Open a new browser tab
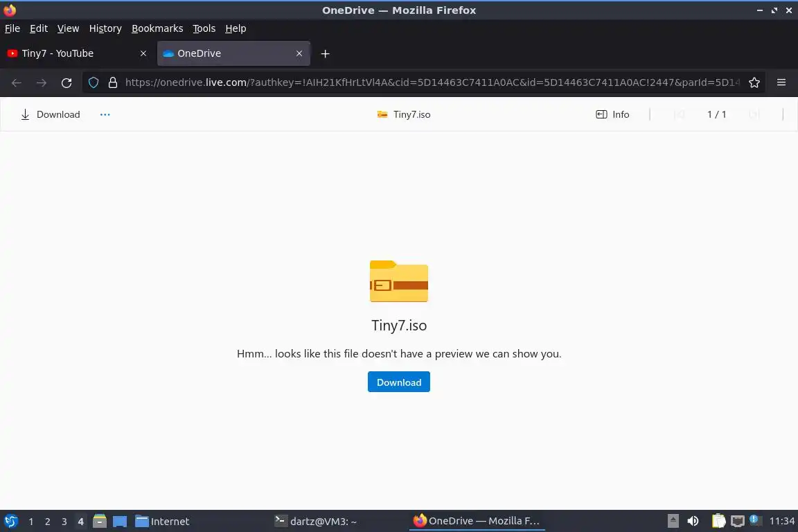 click(x=325, y=53)
